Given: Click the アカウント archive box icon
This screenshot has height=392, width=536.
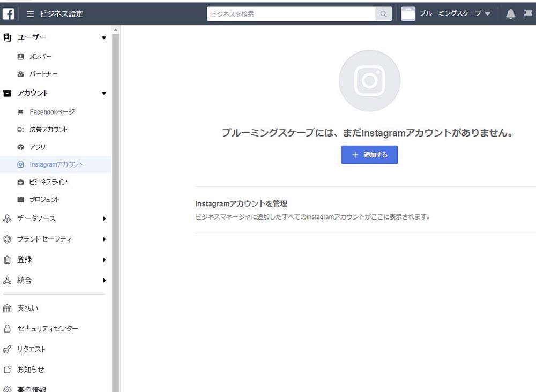Looking at the screenshot, I should pos(7,93).
